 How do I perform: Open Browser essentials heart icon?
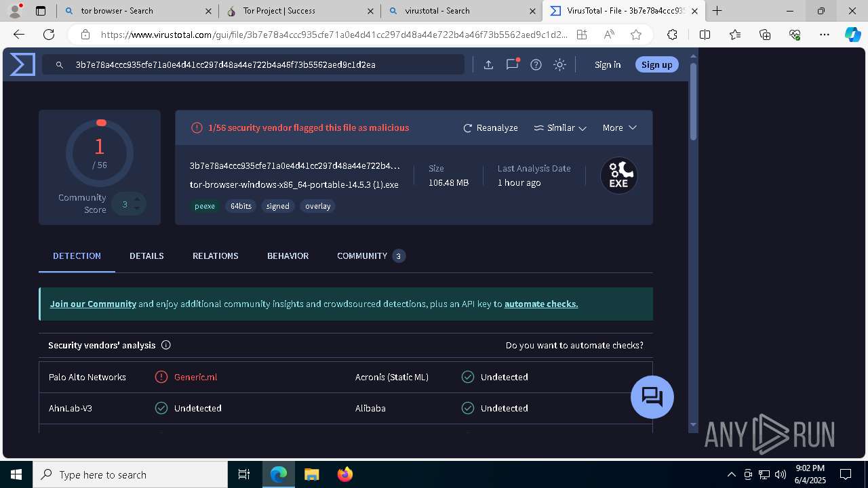pos(795,35)
